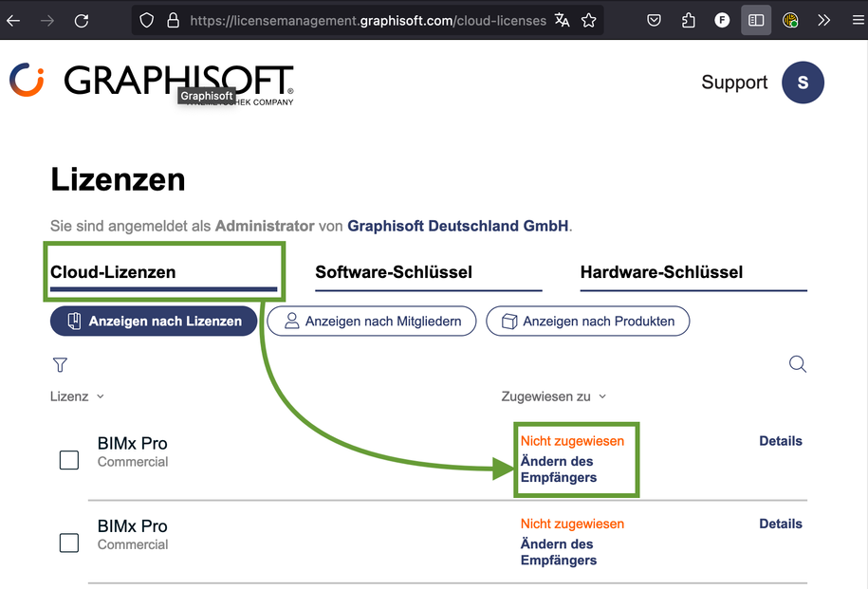
Task: Click the translate page icon
Action: 563,20
